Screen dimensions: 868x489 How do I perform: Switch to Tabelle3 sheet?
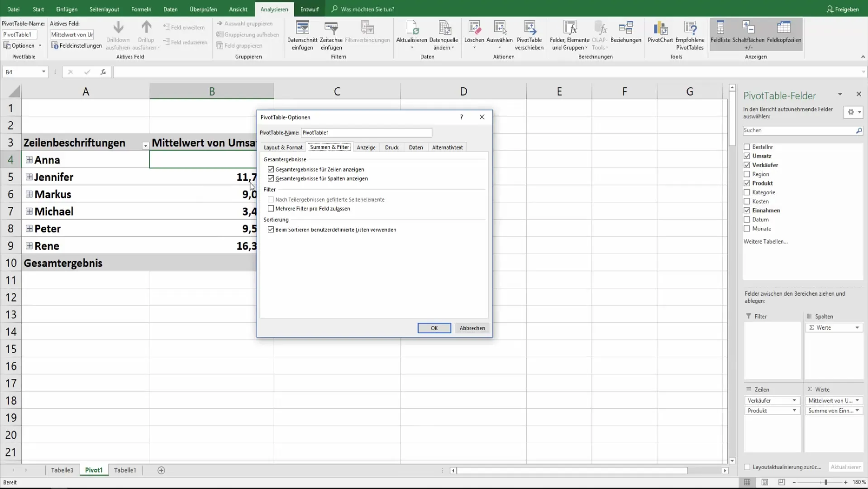pos(62,470)
